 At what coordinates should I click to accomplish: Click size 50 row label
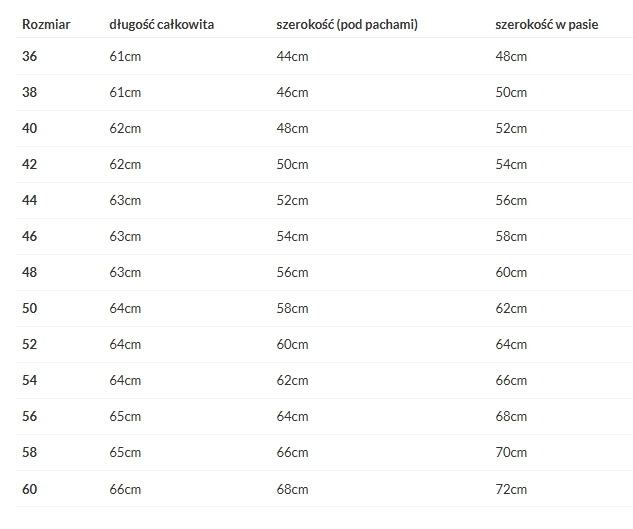tap(29, 308)
